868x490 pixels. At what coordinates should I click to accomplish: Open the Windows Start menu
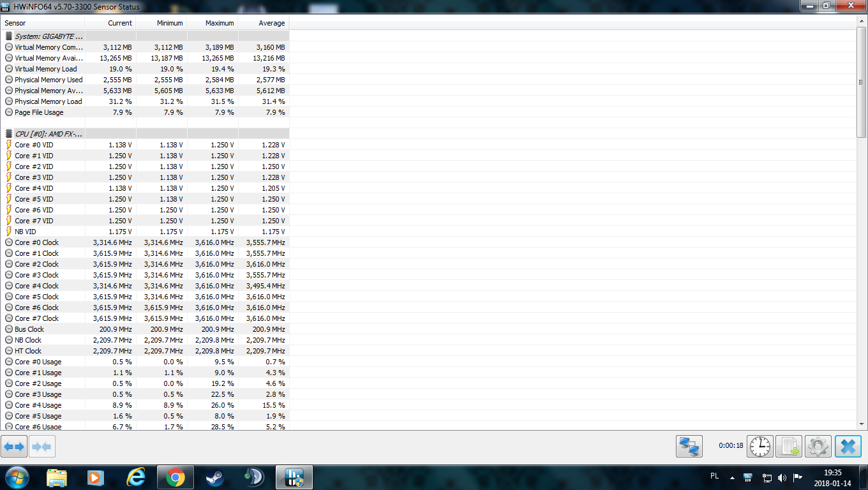[x=16, y=477]
